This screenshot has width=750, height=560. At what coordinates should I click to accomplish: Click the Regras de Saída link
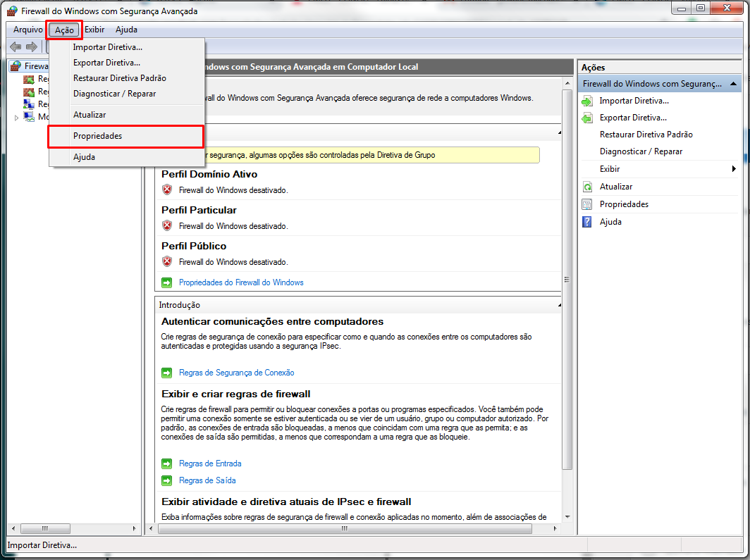[x=207, y=480]
